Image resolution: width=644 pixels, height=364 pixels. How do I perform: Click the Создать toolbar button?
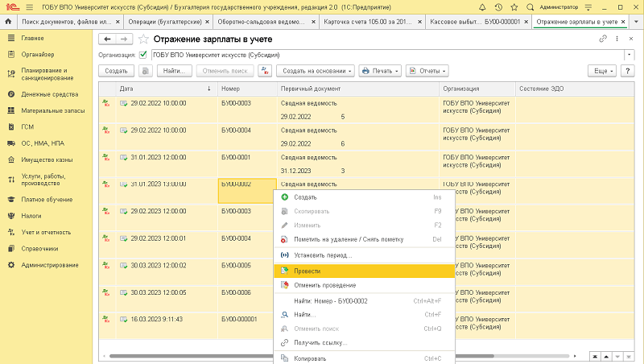pyautogui.click(x=117, y=71)
